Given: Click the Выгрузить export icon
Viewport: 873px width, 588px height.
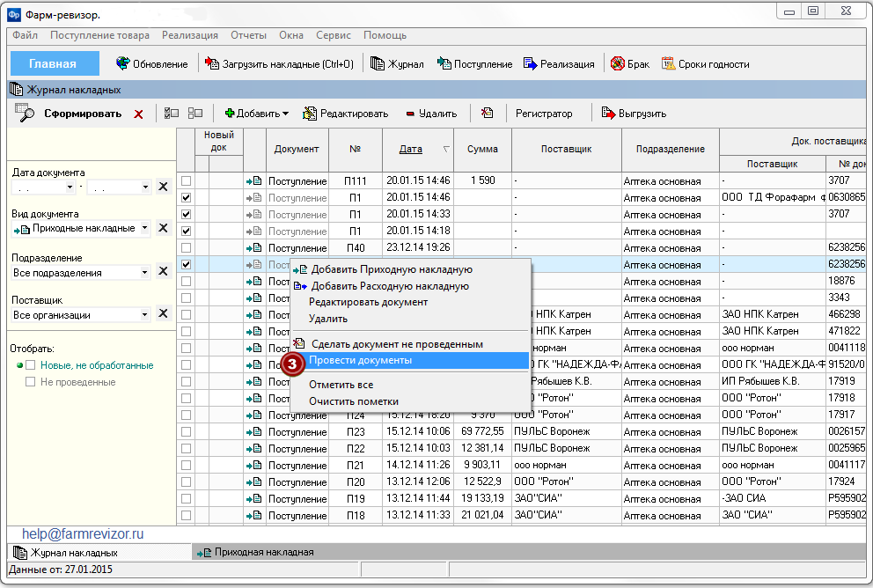Looking at the screenshot, I should coord(608,113).
